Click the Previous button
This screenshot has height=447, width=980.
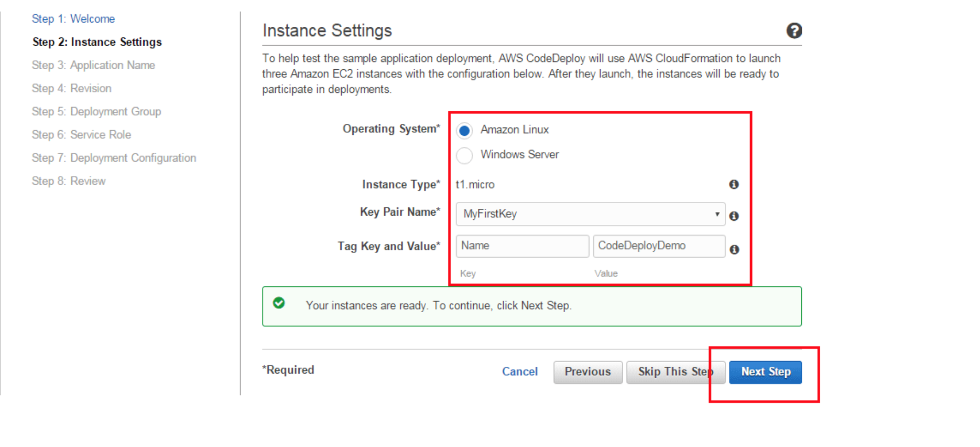point(588,372)
